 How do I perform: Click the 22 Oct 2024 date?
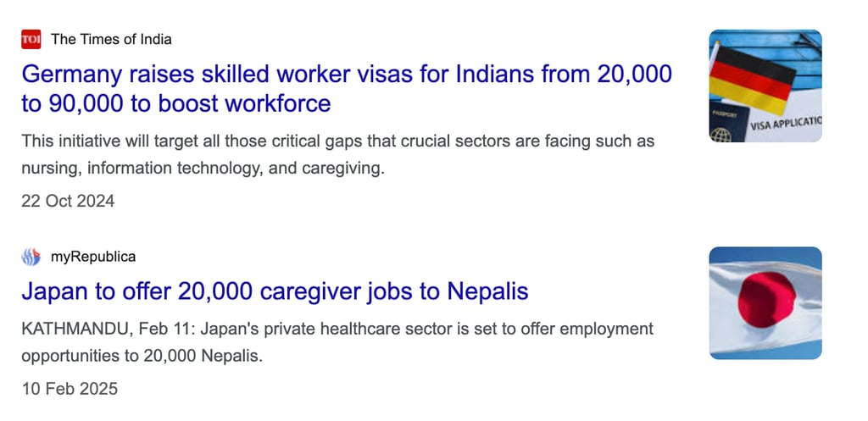pos(68,201)
